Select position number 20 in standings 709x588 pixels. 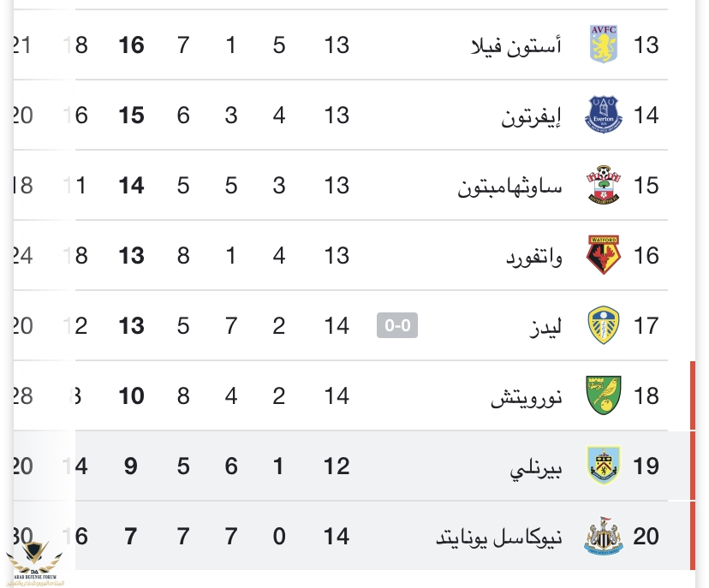point(646,536)
